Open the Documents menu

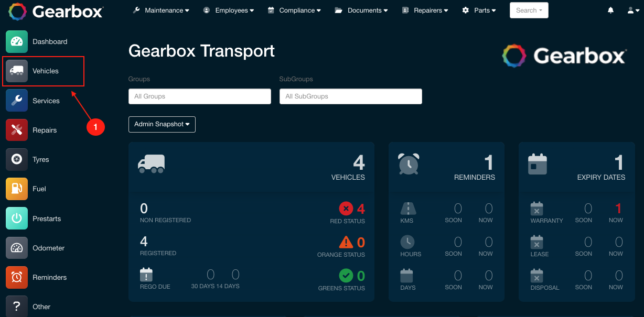point(361,10)
